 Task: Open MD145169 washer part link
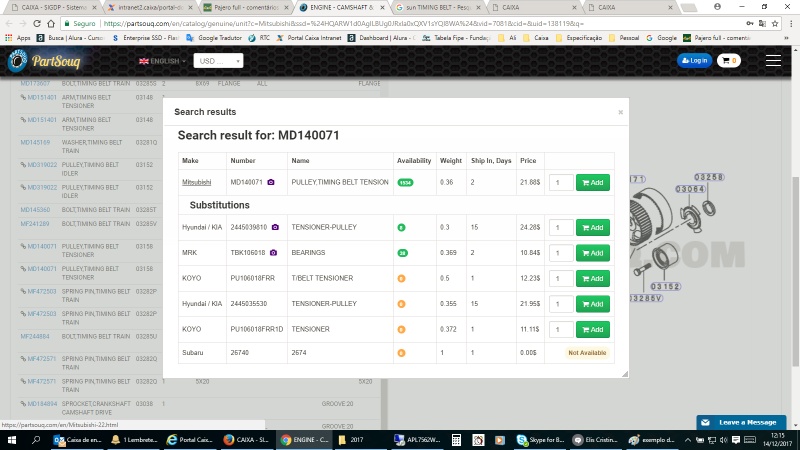tap(35, 142)
